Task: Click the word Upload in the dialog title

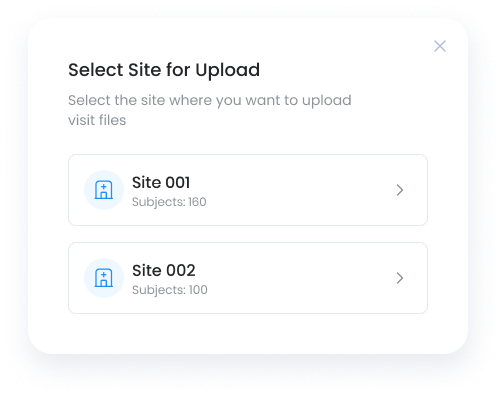Action: (x=228, y=70)
